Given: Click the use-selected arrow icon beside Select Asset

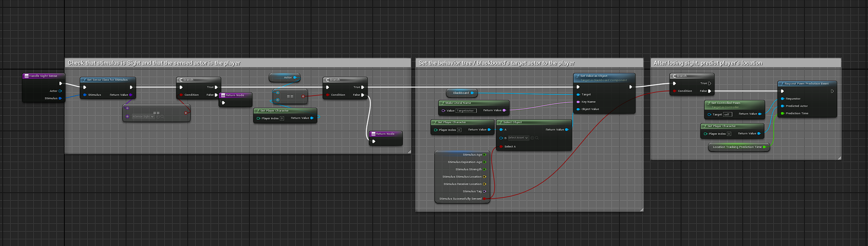Looking at the screenshot, I should (532, 138).
